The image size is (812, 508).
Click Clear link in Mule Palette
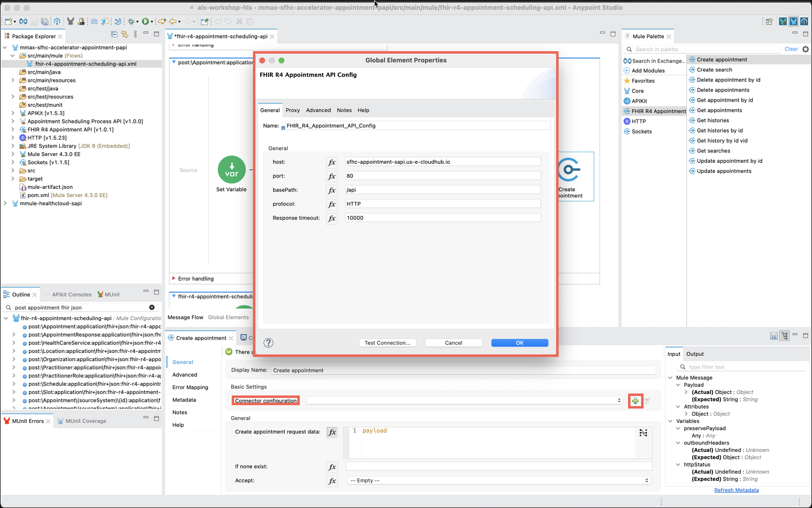coord(791,49)
